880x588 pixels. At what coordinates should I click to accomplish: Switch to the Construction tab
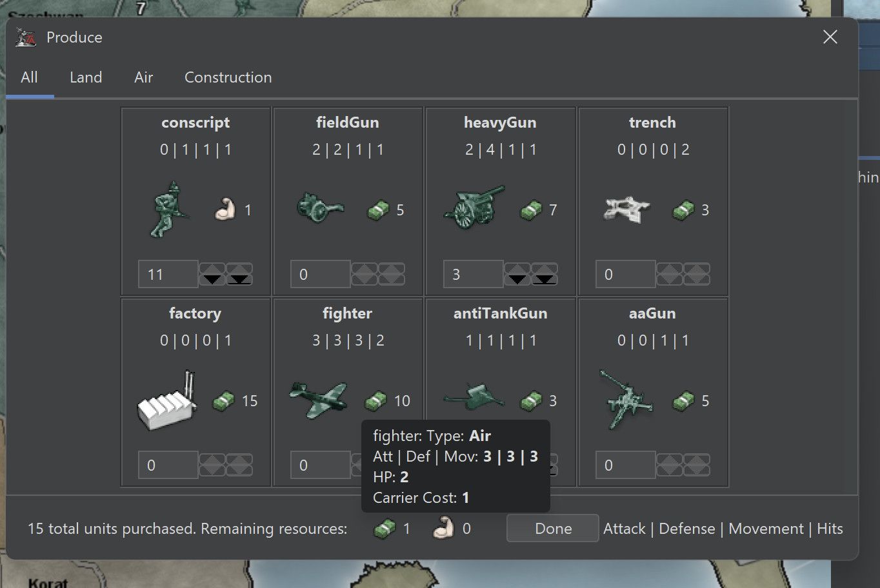[228, 77]
